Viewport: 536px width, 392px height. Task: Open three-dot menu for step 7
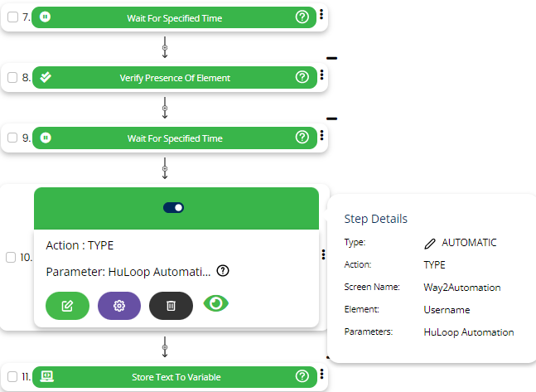tap(321, 15)
